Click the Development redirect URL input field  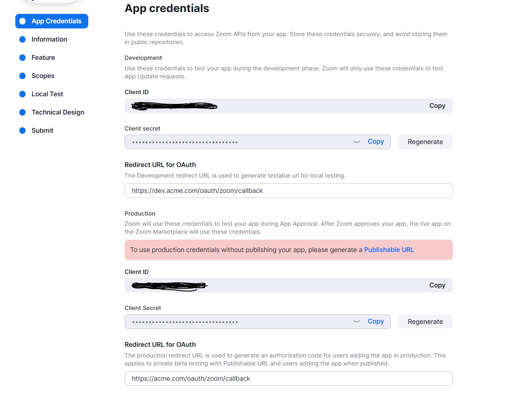click(x=288, y=191)
